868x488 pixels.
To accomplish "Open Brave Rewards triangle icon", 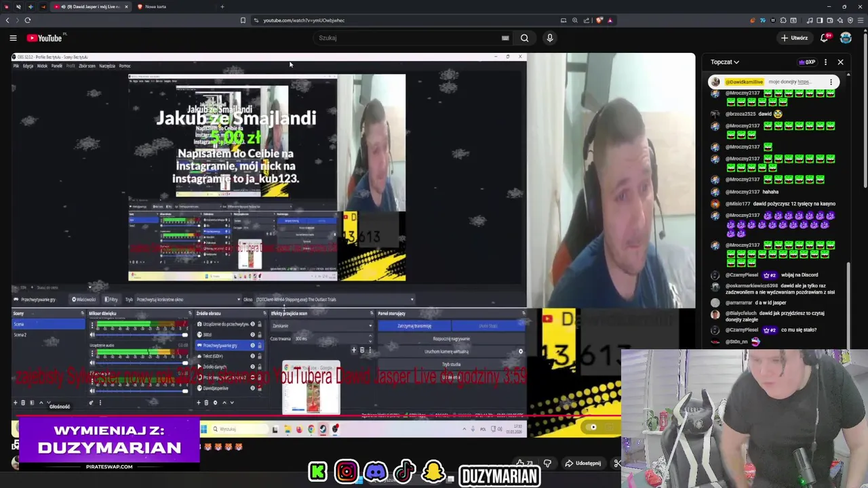I will [x=610, y=20].
